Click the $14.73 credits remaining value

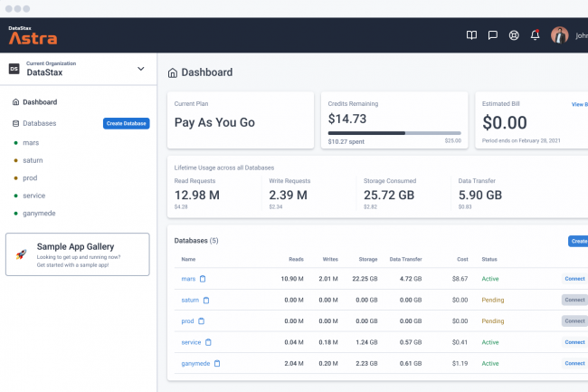click(347, 119)
